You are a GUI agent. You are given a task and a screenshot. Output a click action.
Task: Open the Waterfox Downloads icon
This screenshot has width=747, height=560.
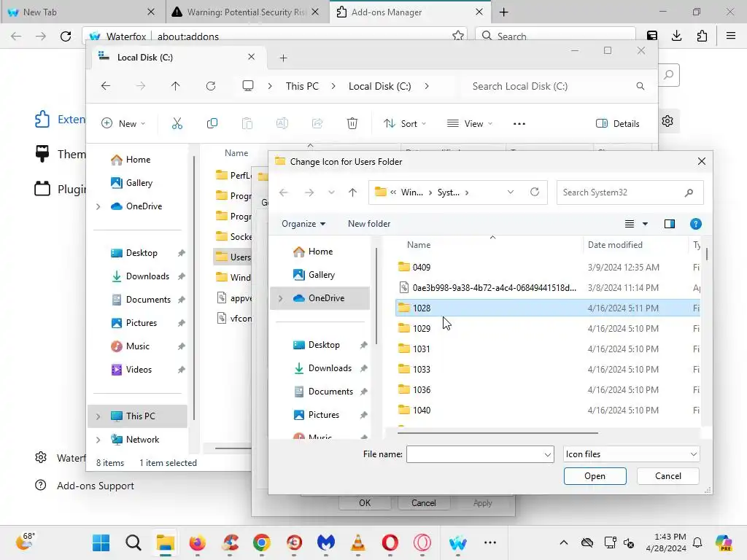[676, 36]
